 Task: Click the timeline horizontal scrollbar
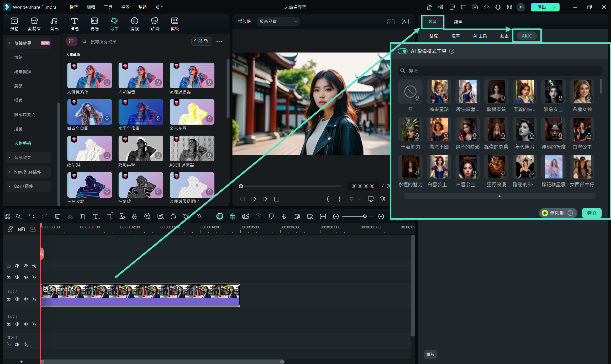click(162, 362)
